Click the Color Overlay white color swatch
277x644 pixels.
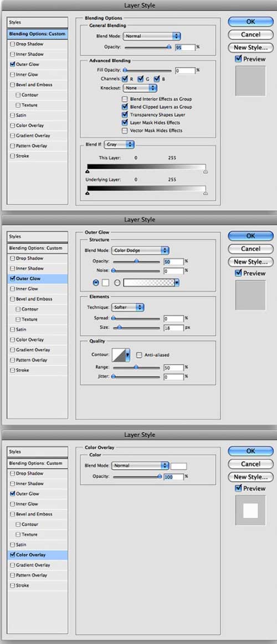pos(179,466)
